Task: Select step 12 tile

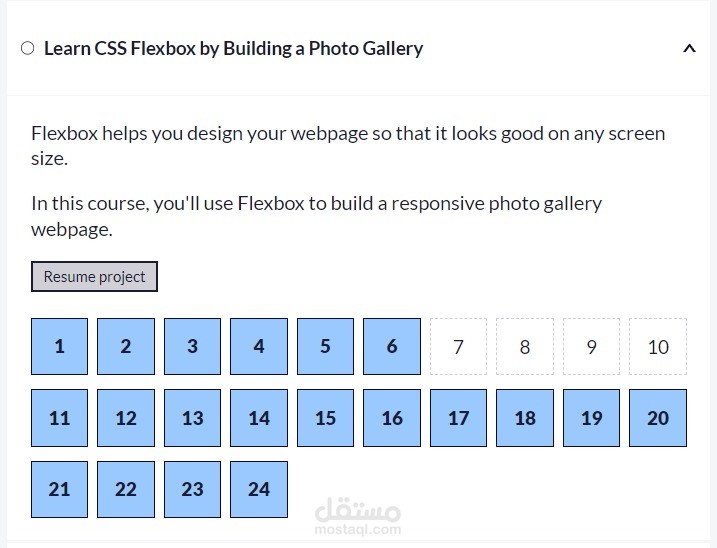Action: [126, 418]
